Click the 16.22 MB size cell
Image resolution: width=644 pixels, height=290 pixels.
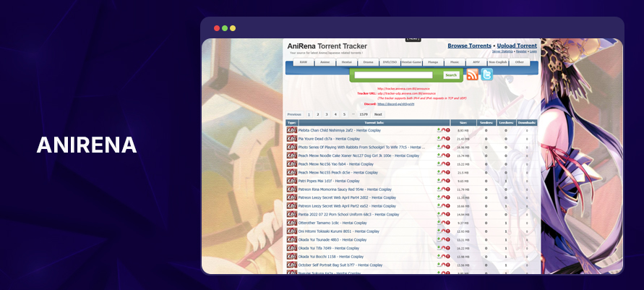click(463, 248)
